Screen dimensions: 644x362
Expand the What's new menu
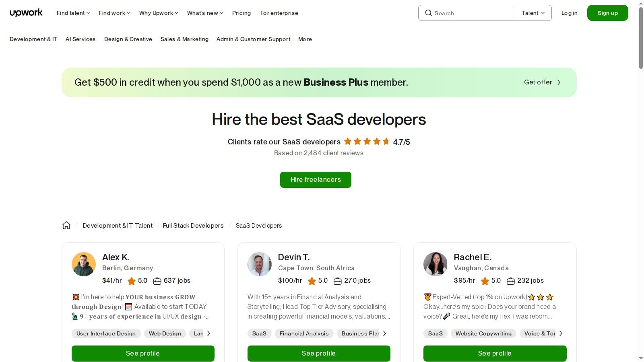pos(205,13)
